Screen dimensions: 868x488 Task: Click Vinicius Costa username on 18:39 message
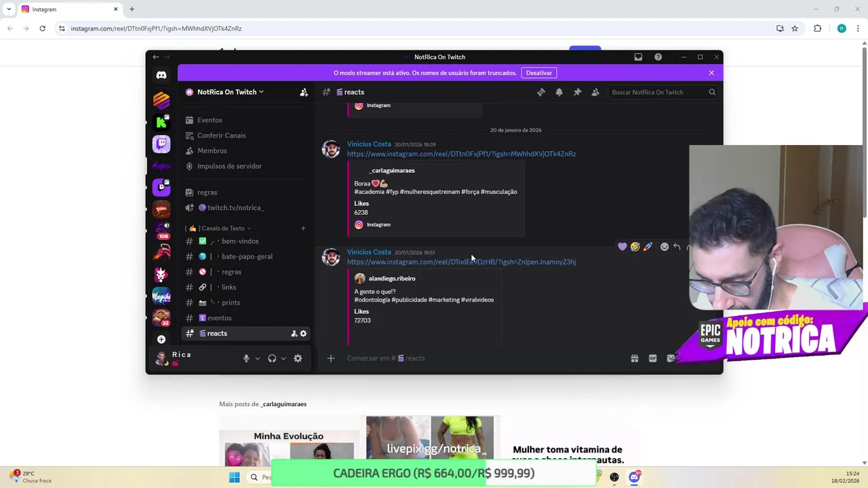(369, 144)
